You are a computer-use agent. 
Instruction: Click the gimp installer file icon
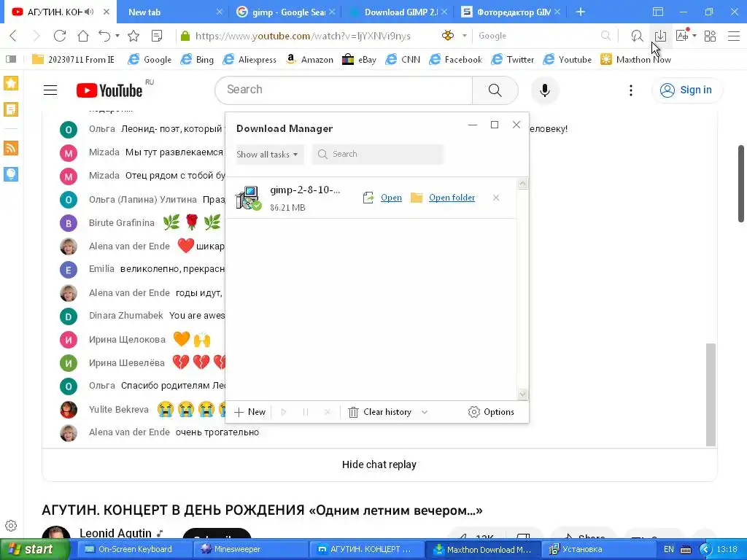click(248, 198)
